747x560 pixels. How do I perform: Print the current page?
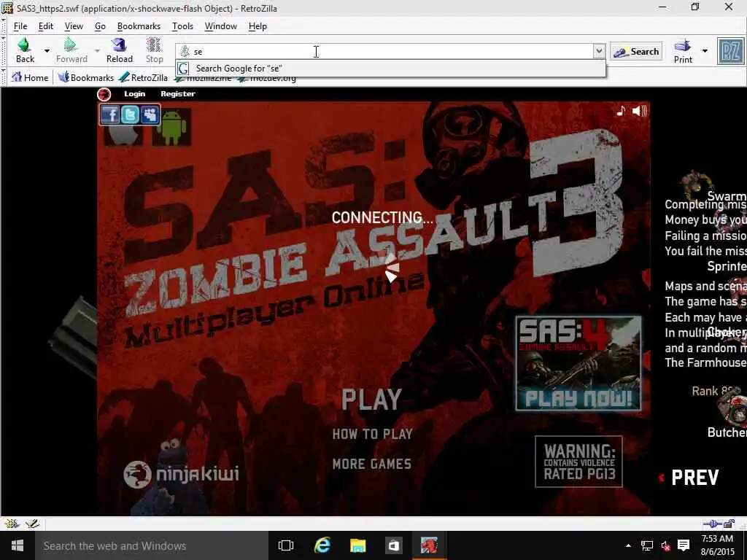click(x=683, y=51)
